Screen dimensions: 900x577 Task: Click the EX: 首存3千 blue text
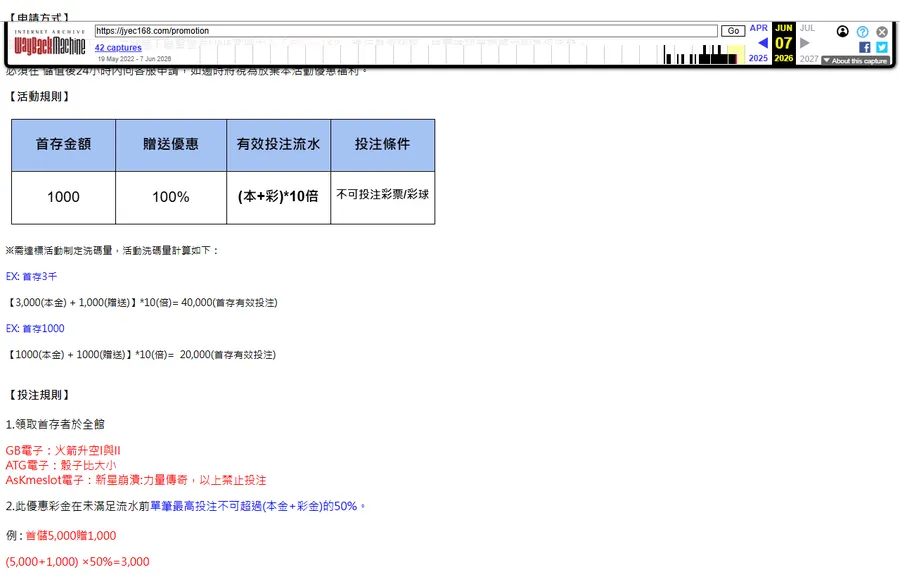pos(32,277)
